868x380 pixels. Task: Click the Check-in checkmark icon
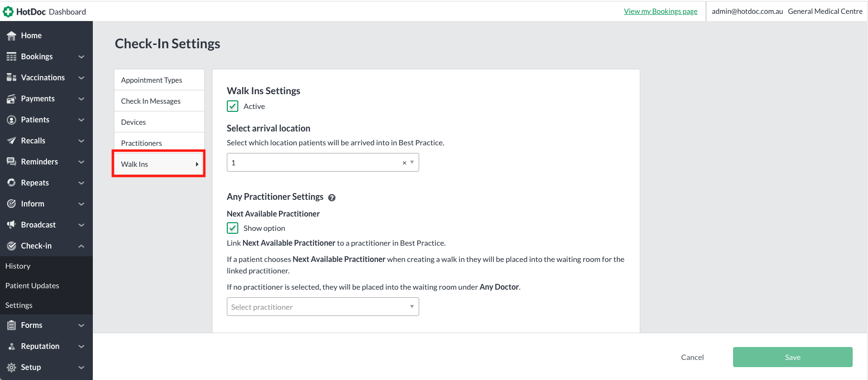click(11, 246)
